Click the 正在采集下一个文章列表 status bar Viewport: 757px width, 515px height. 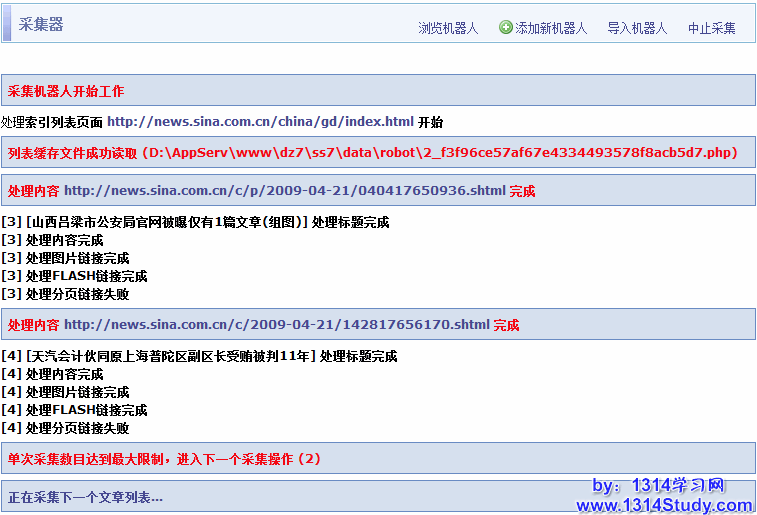(85, 497)
